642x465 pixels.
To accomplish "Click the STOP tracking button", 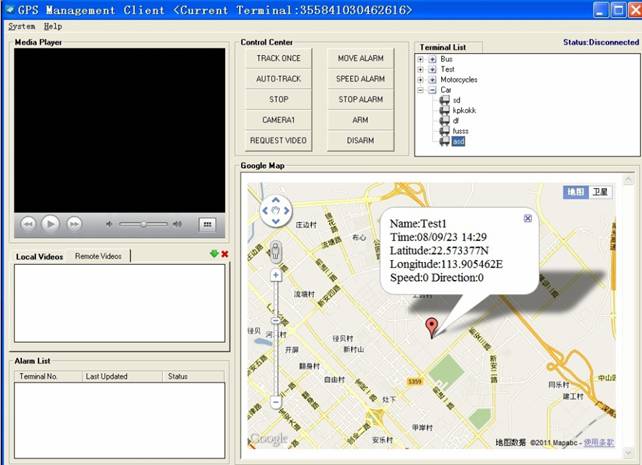I will 278,99.
